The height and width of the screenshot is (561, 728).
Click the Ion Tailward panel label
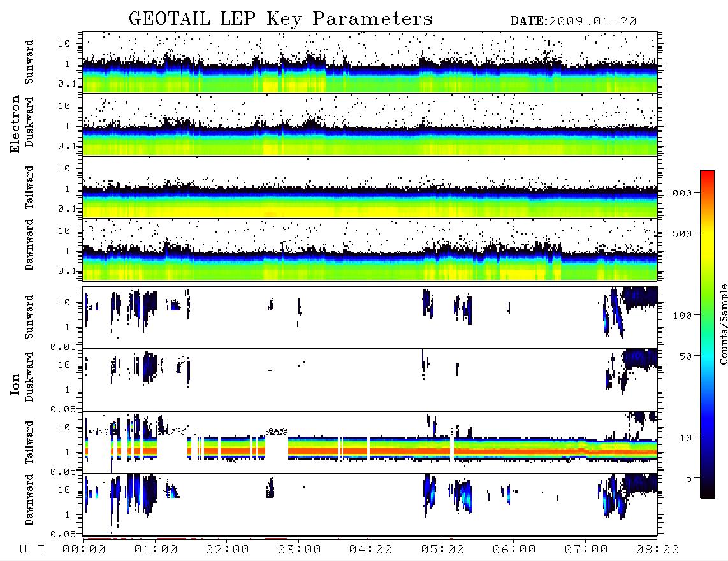coord(29,442)
